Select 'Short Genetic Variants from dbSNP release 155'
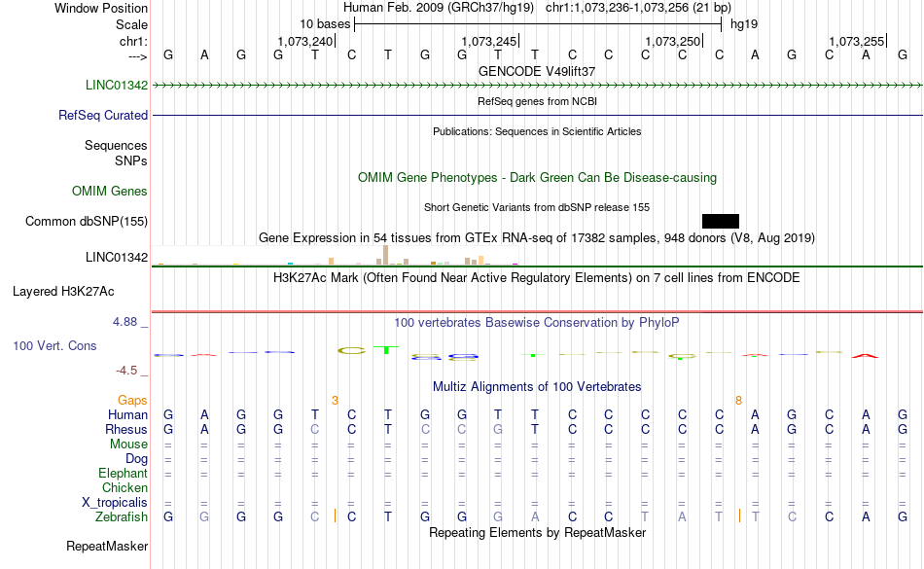The height and width of the screenshot is (569, 924). [537, 207]
